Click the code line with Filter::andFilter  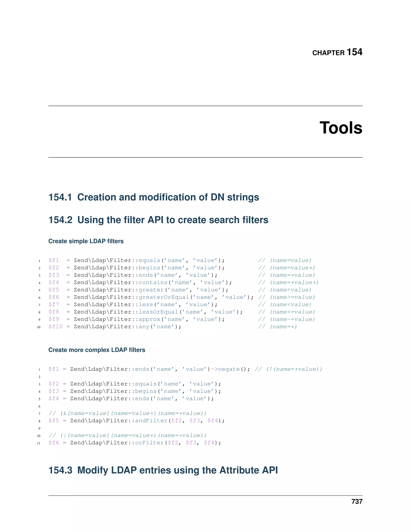click(x=137, y=421)
